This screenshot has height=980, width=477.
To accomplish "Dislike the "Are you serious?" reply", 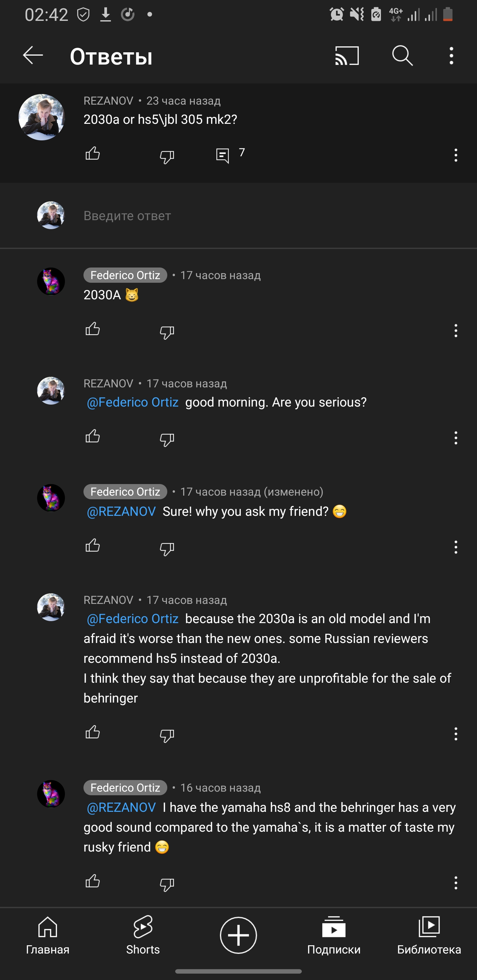I will click(x=167, y=439).
